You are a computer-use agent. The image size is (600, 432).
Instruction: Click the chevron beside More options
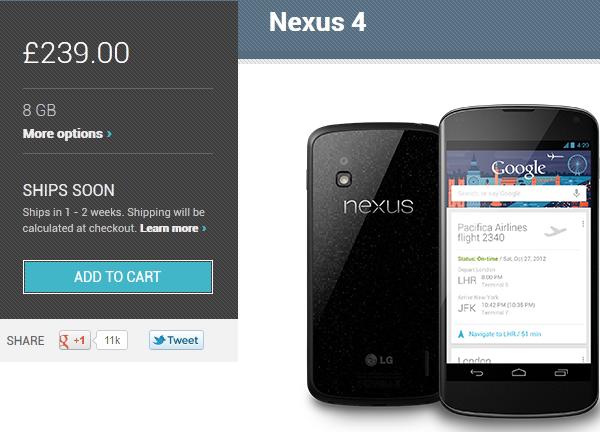point(109,134)
